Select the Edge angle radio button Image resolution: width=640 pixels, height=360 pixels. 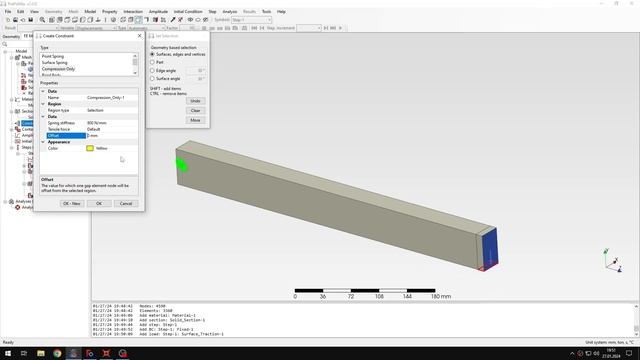click(x=152, y=71)
